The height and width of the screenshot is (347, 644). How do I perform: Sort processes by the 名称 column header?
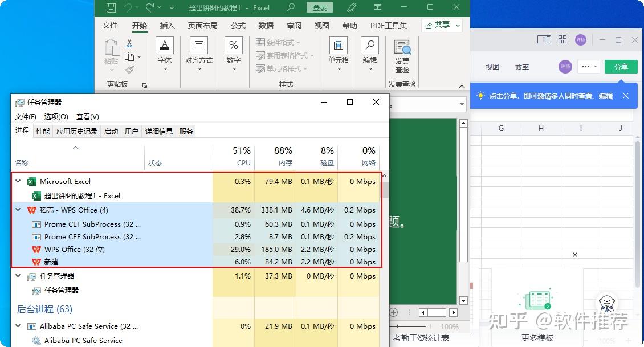[78, 157]
